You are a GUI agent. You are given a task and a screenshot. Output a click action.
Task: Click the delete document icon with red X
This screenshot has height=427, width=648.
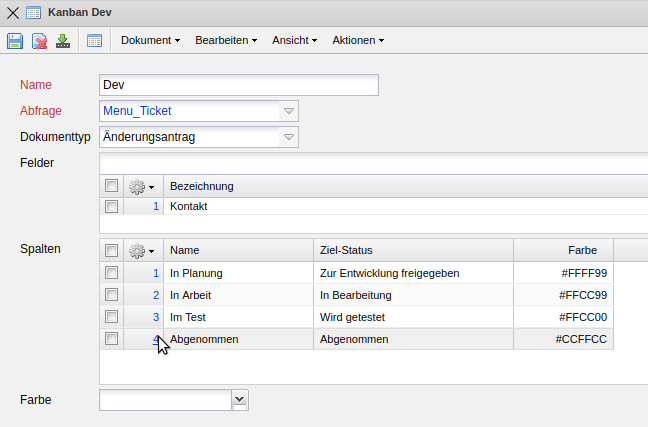tap(39, 41)
